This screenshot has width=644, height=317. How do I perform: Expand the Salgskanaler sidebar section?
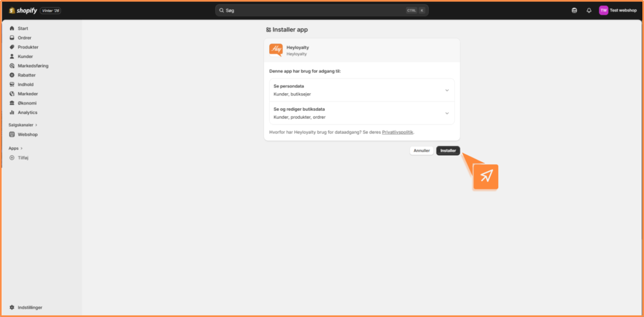[23, 125]
